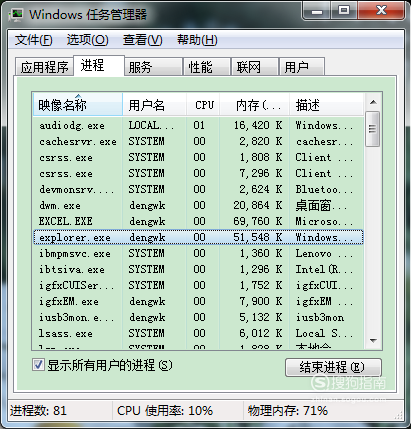This screenshot has height=429, width=411.
Task: Click the 20,864 K memory value
Action: pyautogui.click(x=258, y=205)
